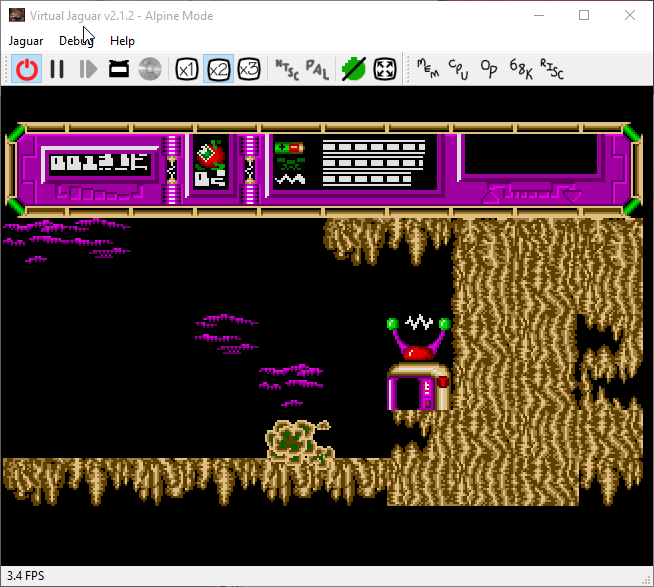Click the red Power button in toolbar

[27, 69]
